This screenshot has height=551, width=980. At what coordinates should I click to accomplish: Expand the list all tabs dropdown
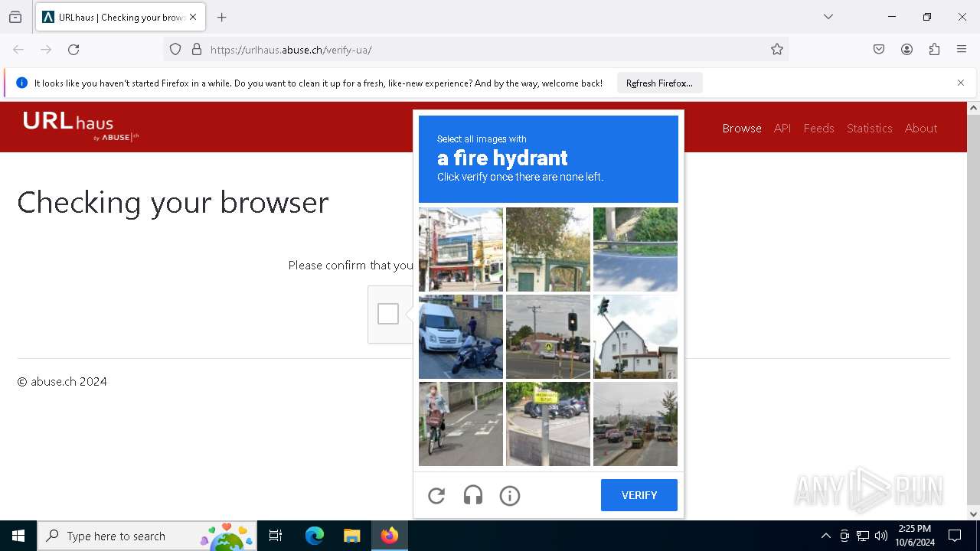click(x=828, y=17)
